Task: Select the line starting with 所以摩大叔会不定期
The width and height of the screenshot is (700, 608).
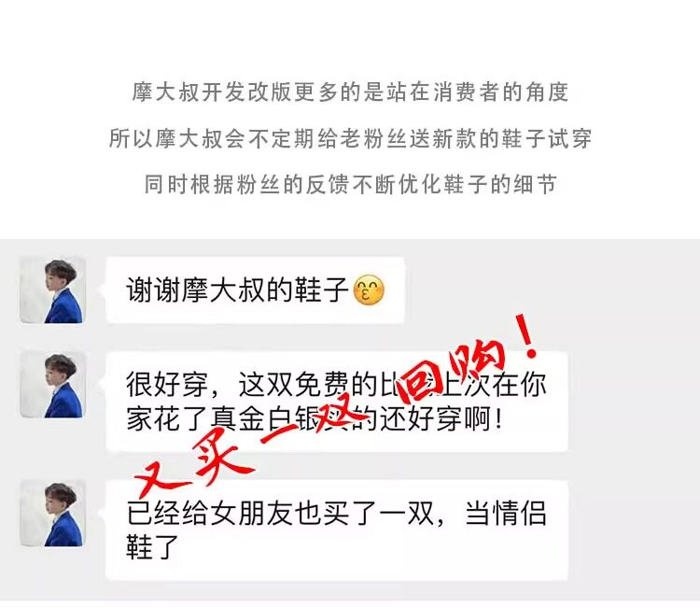Action: (x=350, y=138)
